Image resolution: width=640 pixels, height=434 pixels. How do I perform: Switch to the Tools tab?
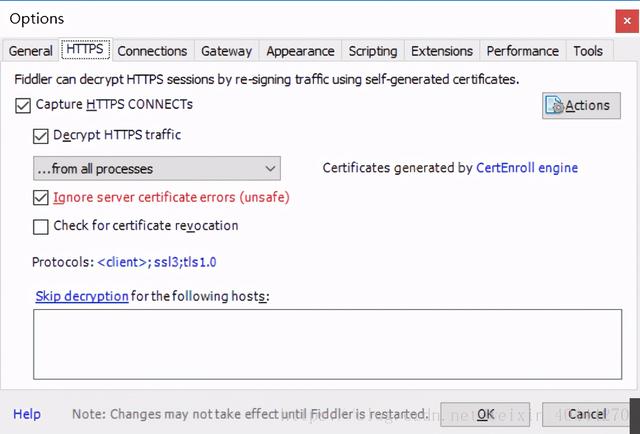[588, 51]
